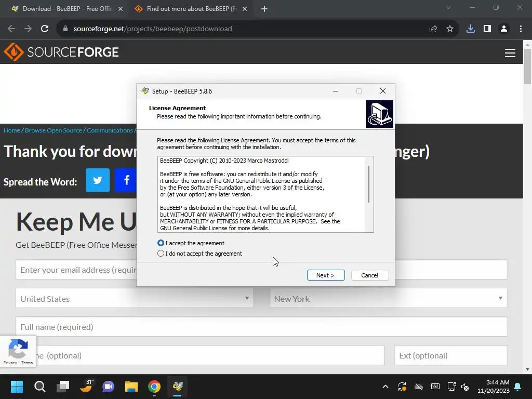Open Chrome three-dot menu
The height and width of the screenshot is (399, 532).
pyautogui.click(x=521, y=29)
